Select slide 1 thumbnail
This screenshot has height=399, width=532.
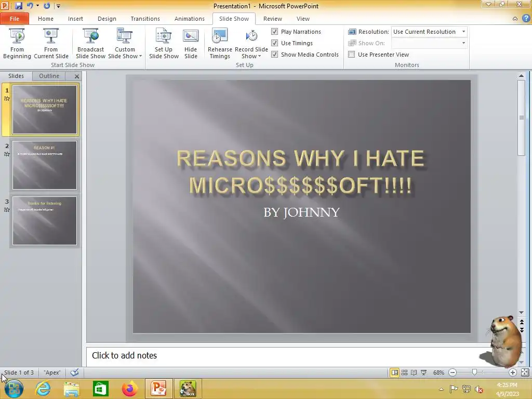pyautogui.click(x=45, y=110)
